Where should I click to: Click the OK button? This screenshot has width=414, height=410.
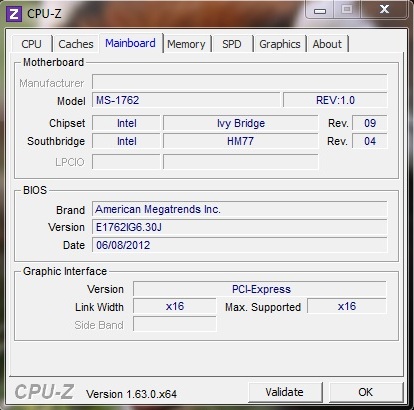(366, 392)
